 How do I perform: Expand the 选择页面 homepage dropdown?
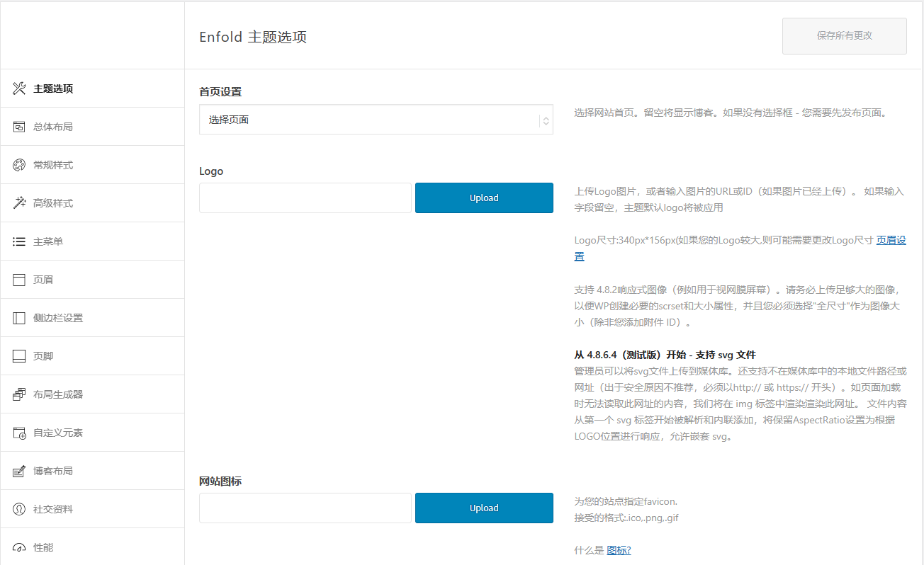tap(376, 120)
